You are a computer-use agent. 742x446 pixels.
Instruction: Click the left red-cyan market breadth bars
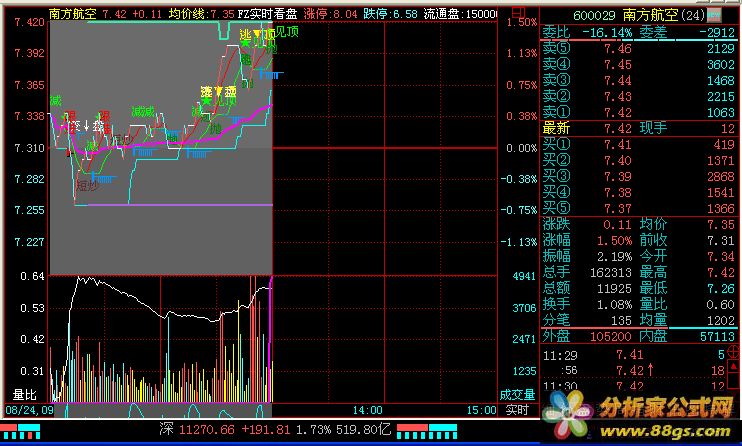pos(20,431)
